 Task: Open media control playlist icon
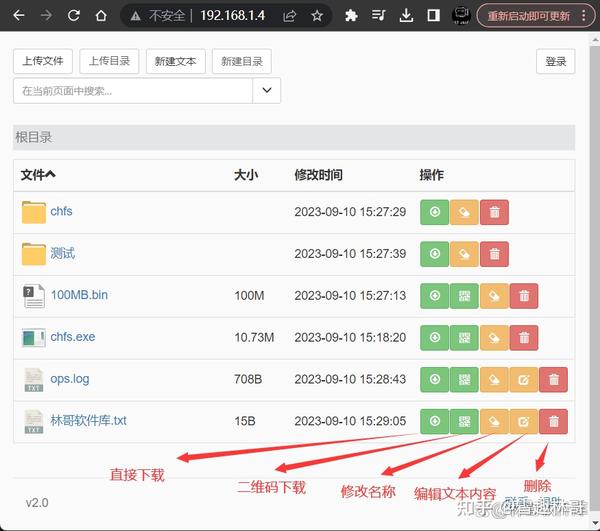378,15
